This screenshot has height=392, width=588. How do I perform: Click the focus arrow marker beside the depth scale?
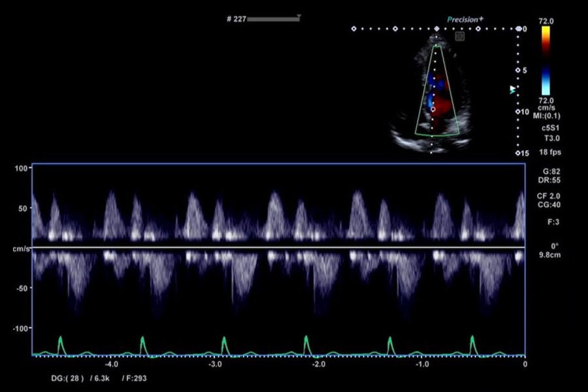(513, 90)
